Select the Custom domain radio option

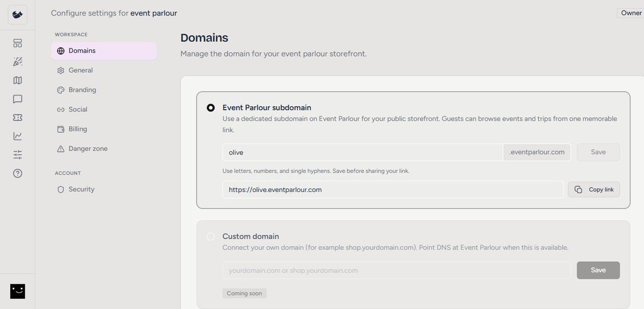211,237
